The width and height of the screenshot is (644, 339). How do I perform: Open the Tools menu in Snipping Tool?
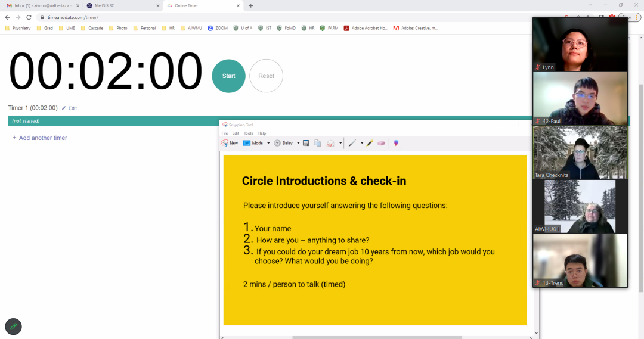coord(248,133)
